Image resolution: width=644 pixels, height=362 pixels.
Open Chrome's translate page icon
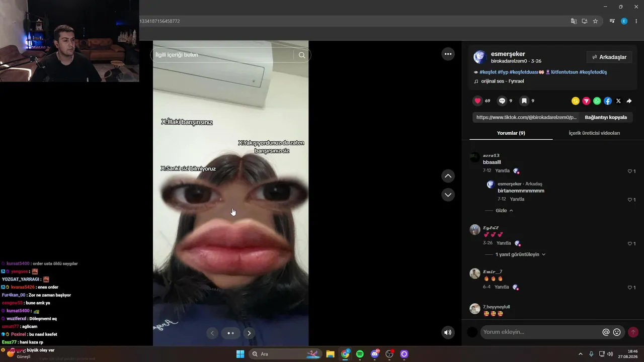[x=574, y=21]
